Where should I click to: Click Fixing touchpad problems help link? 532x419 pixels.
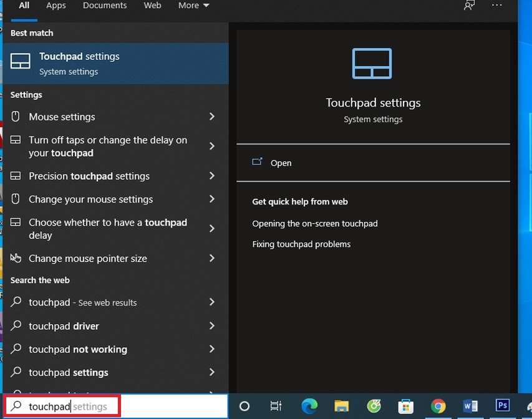301,244
